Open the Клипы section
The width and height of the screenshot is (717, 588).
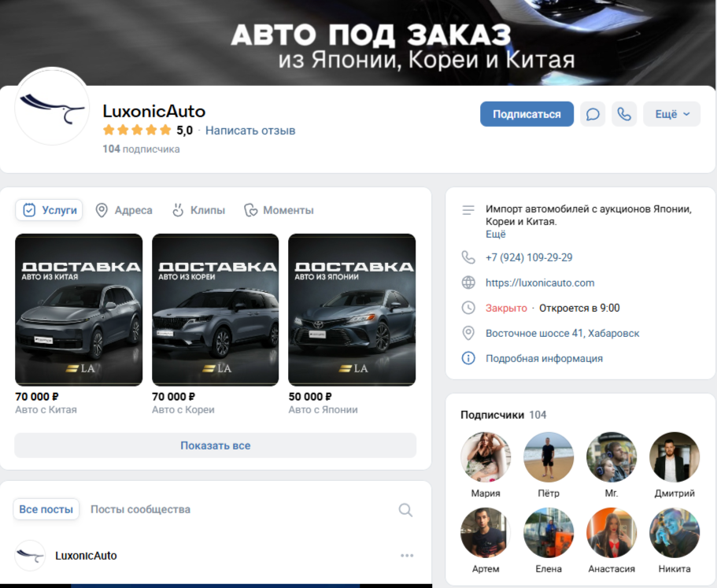195,210
